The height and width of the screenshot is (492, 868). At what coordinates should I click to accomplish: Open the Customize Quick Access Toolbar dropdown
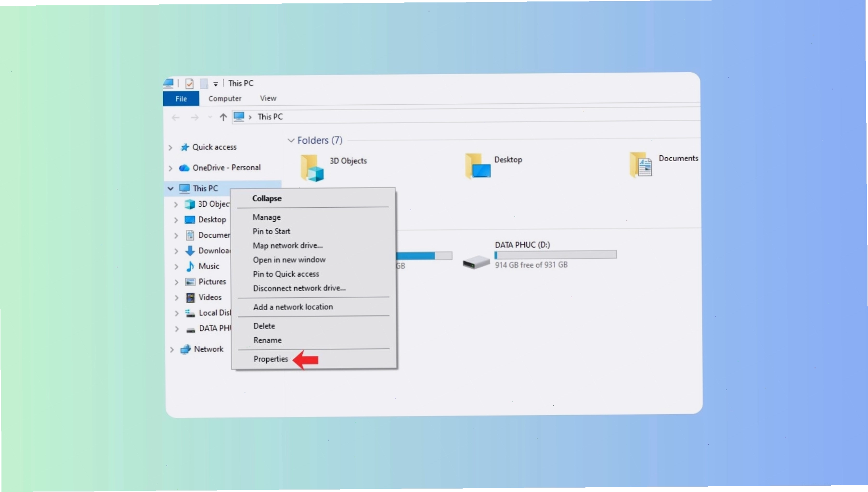click(216, 84)
